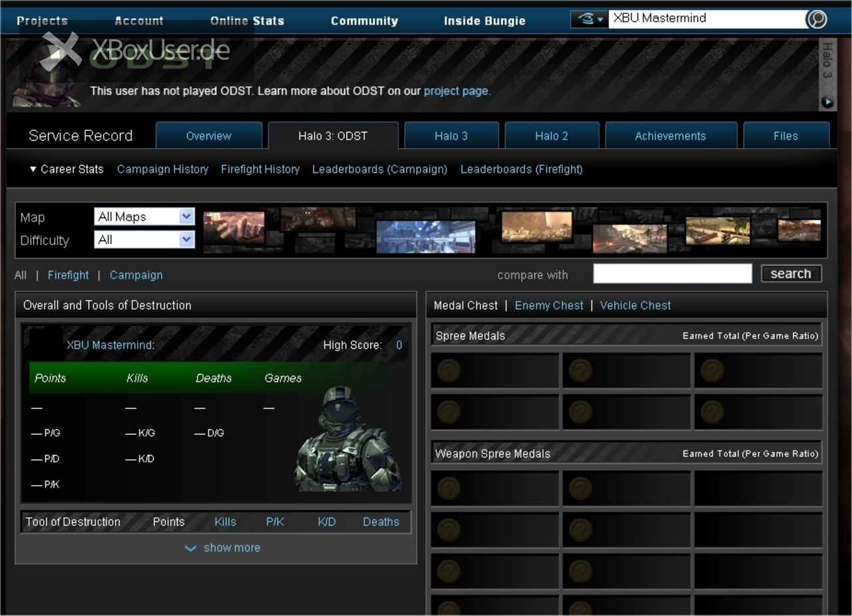Click the third locked medal in Spree Medals top row
This screenshot has width=852, height=616.
click(712, 371)
